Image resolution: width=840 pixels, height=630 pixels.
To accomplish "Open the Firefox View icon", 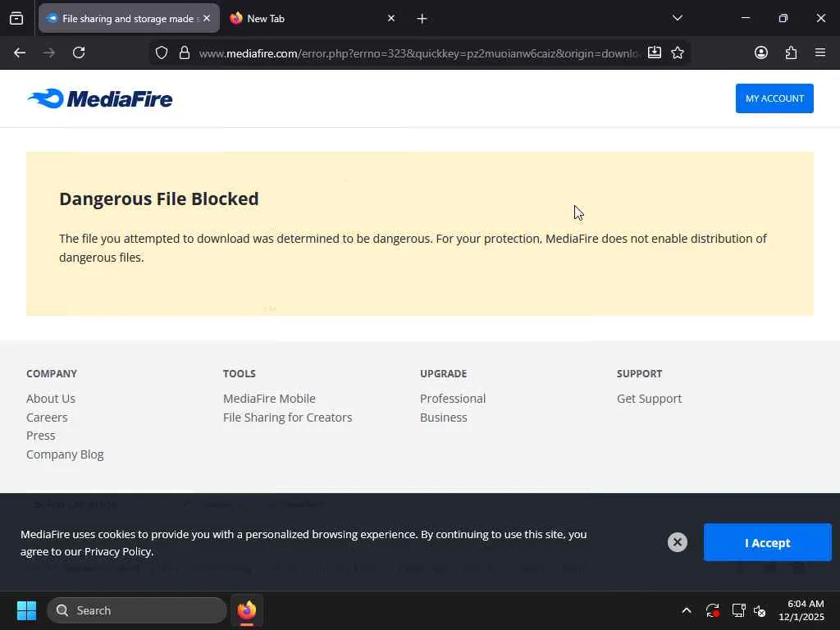I will (16, 18).
